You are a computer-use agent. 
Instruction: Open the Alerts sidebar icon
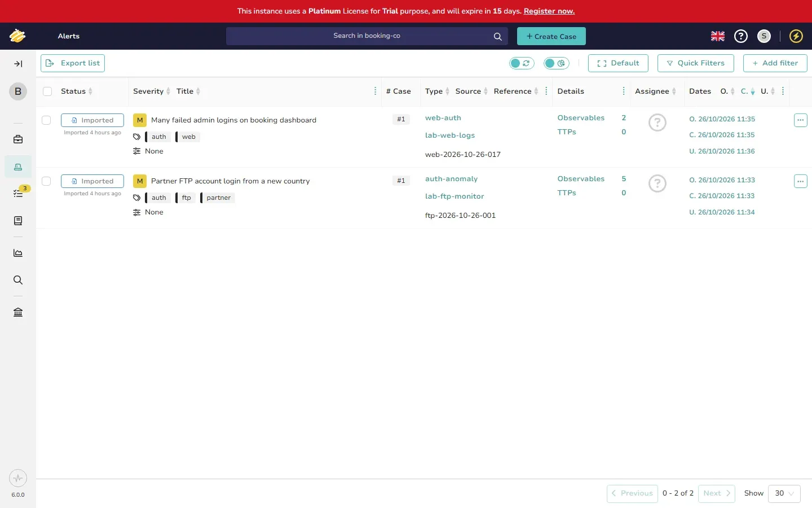pyautogui.click(x=18, y=167)
